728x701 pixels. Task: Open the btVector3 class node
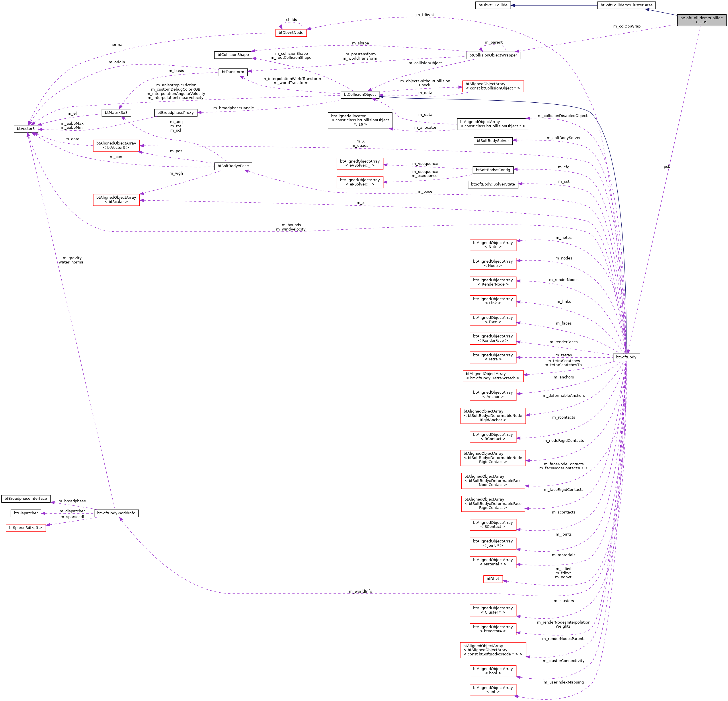tap(26, 129)
